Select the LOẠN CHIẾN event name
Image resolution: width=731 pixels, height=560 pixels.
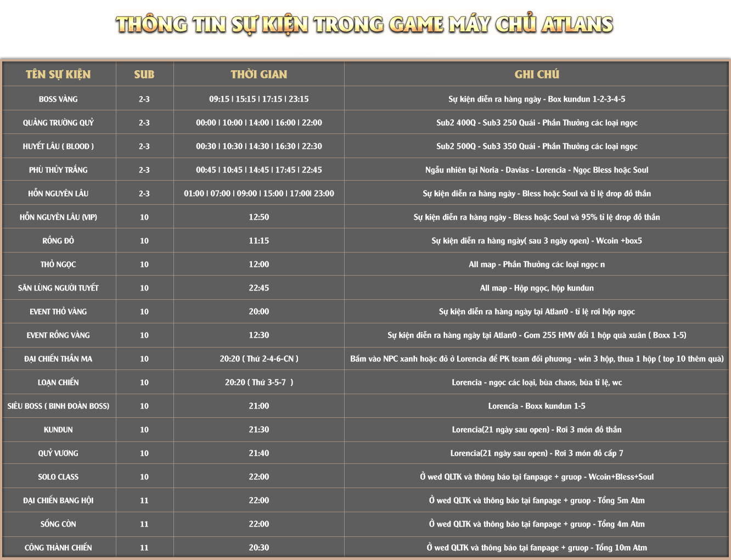[x=58, y=383]
